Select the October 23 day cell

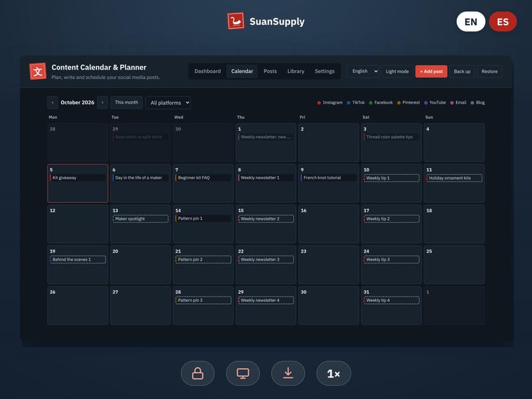(x=329, y=264)
